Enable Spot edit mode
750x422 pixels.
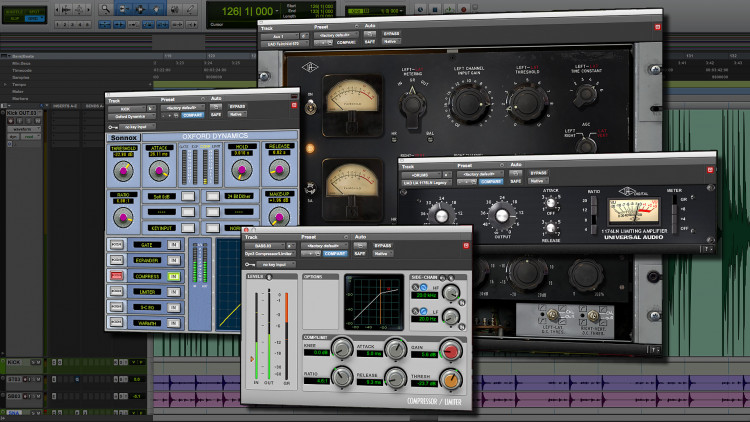tap(34, 11)
